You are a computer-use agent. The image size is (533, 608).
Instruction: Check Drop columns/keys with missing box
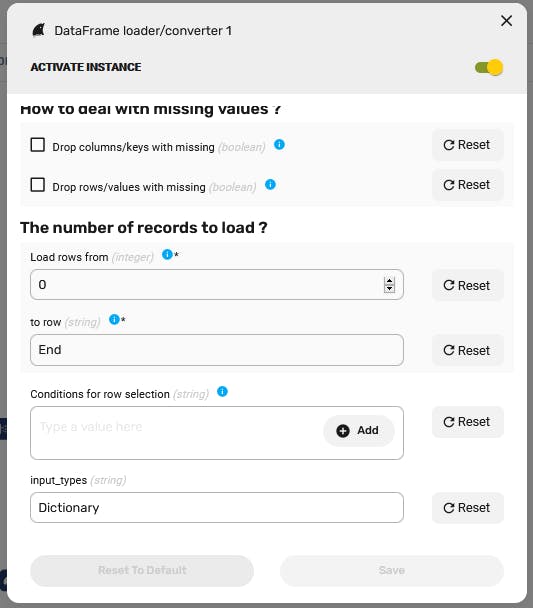pos(38,145)
